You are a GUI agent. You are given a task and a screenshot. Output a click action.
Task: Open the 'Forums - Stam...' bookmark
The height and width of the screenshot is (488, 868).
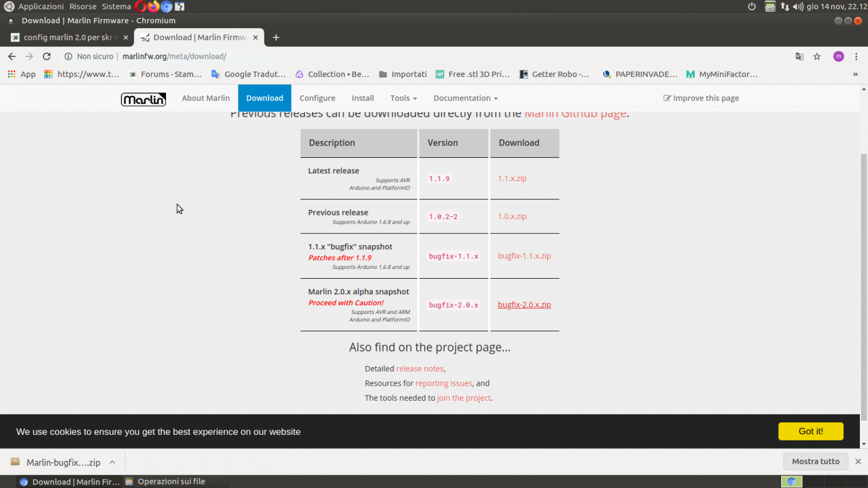tap(165, 74)
